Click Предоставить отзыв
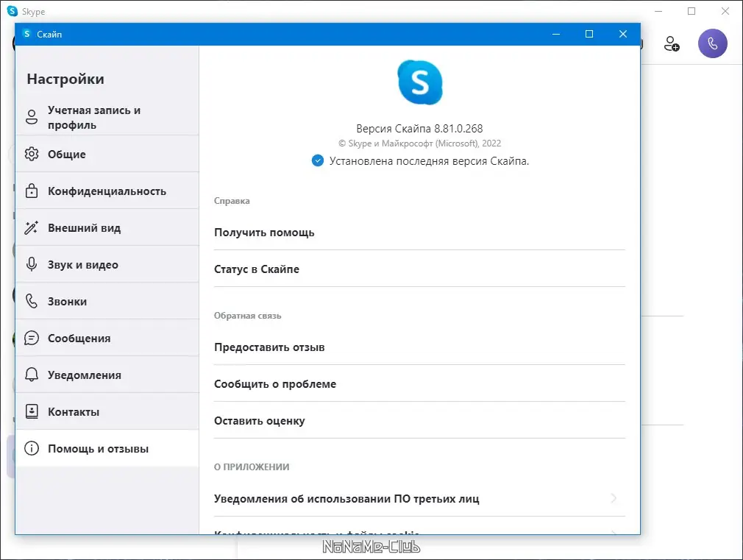The height and width of the screenshot is (560, 743). pos(419,347)
